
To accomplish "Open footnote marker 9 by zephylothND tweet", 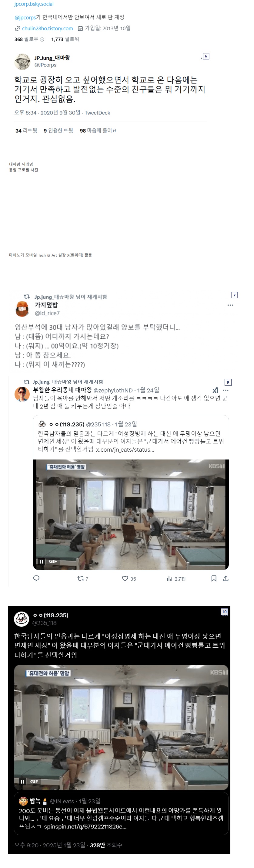I will [228, 382].
